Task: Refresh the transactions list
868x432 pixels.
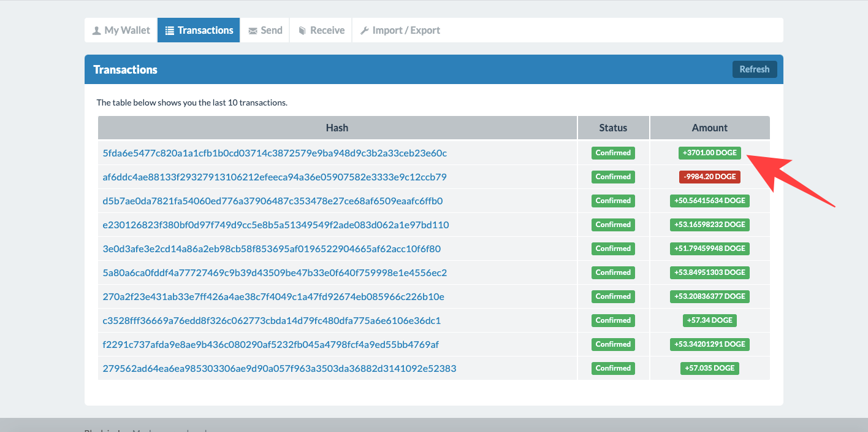Action: click(755, 69)
